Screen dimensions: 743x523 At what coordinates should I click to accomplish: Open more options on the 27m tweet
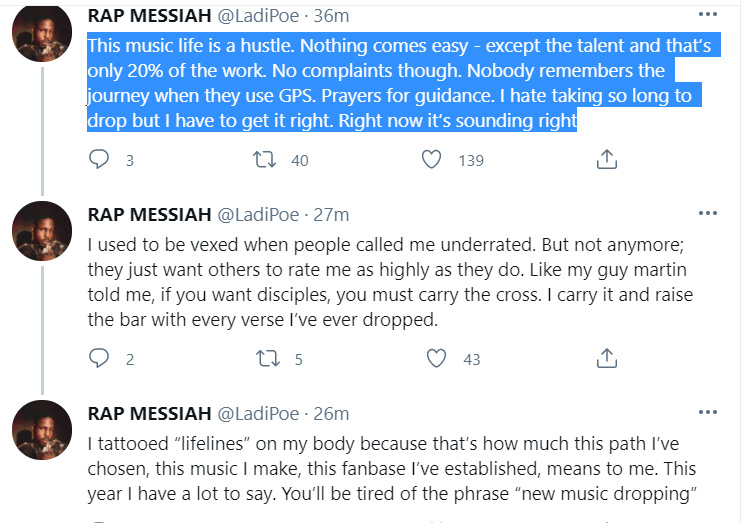708,214
